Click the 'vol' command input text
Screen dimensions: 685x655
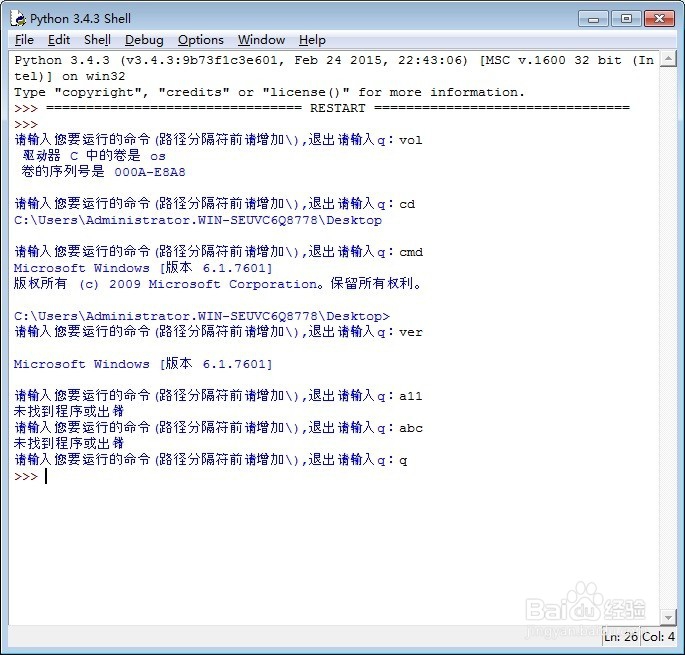coord(411,140)
